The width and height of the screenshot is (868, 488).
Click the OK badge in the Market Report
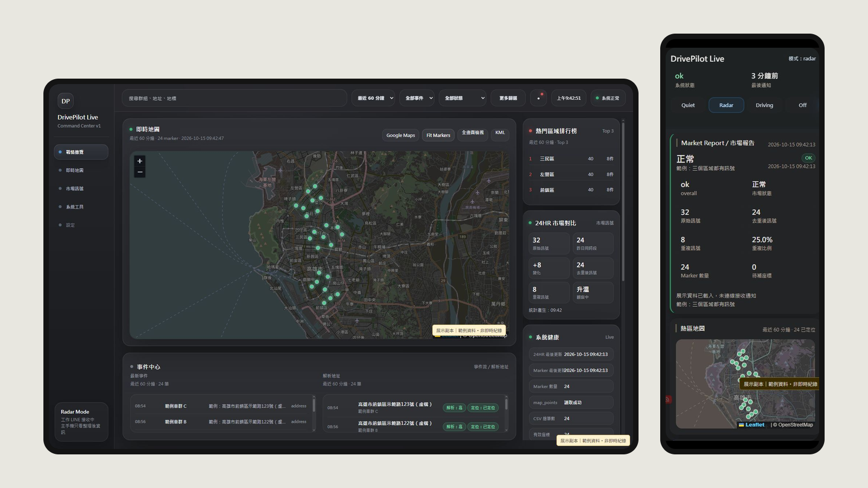808,158
